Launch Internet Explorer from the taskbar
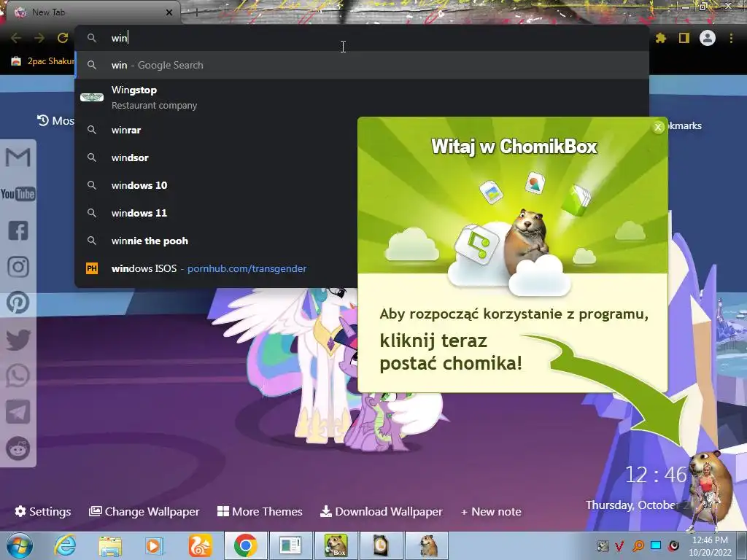747x560 pixels. (65, 545)
